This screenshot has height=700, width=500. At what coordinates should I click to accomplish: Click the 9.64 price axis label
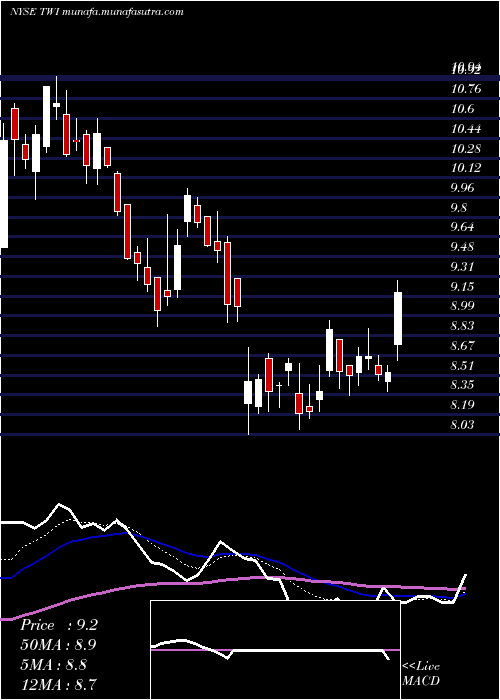pyautogui.click(x=462, y=227)
